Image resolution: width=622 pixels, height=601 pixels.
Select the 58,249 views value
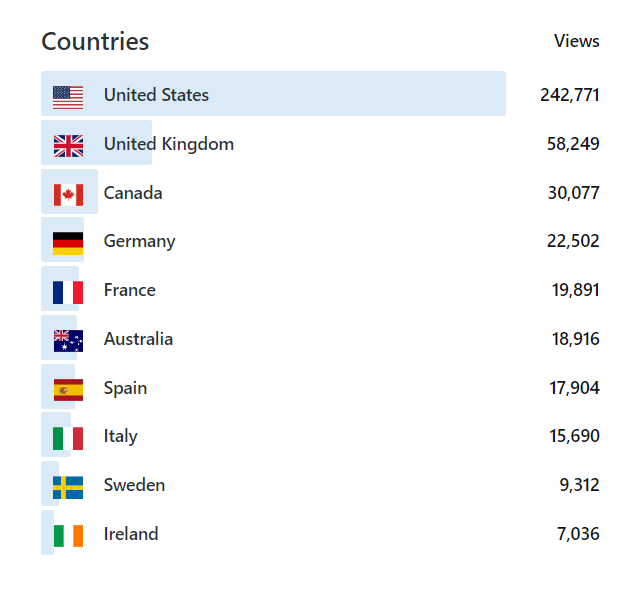point(573,144)
